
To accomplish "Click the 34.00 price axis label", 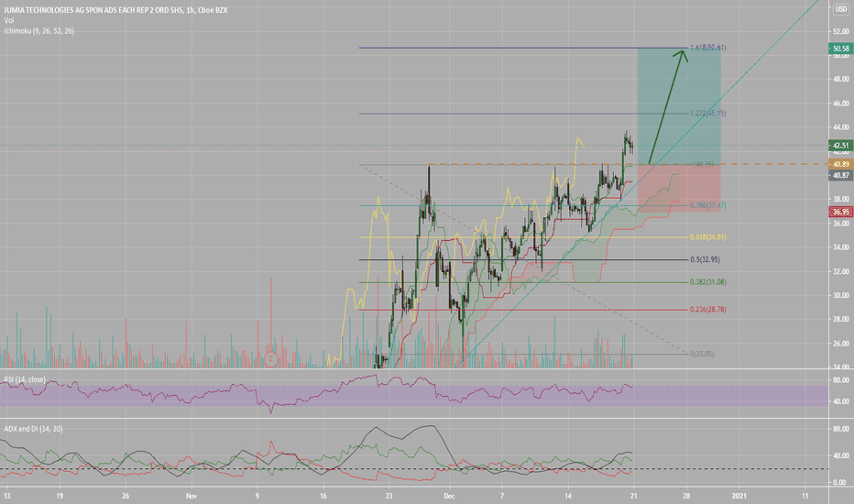I will (840, 247).
